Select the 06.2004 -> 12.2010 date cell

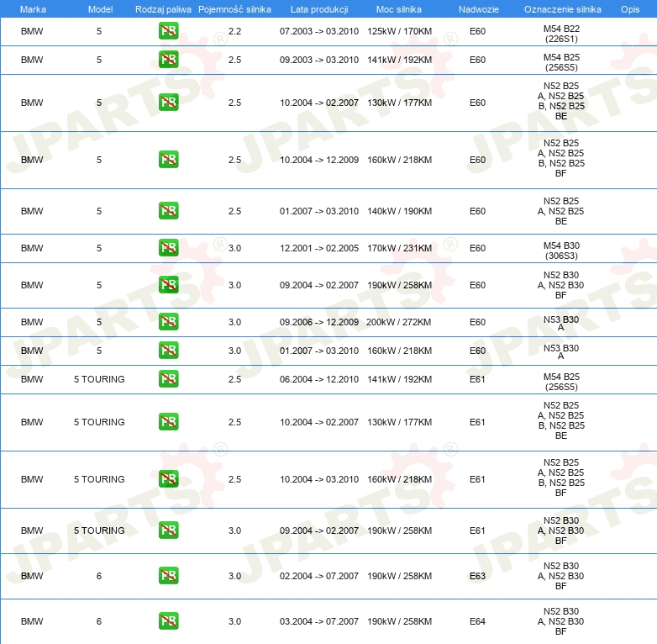coord(319,379)
